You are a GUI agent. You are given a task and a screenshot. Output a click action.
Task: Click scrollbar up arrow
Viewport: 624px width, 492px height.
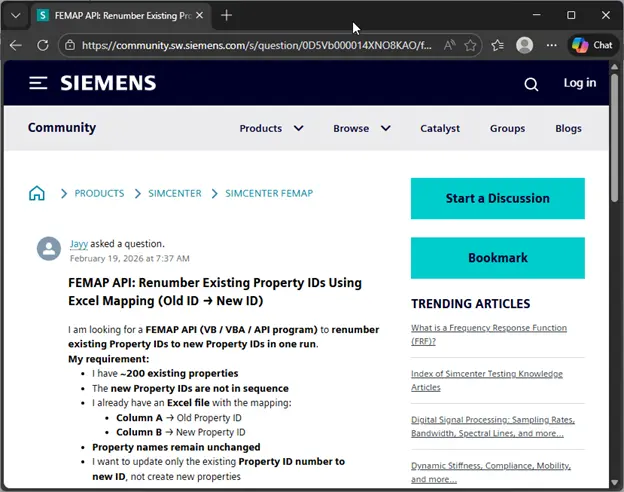click(x=614, y=66)
